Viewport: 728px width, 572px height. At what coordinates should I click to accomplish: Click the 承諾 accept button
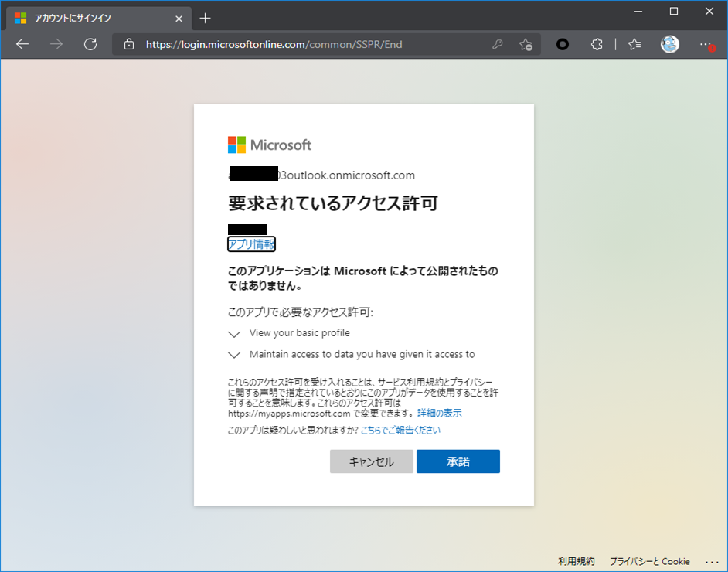click(x=458, y=461)
